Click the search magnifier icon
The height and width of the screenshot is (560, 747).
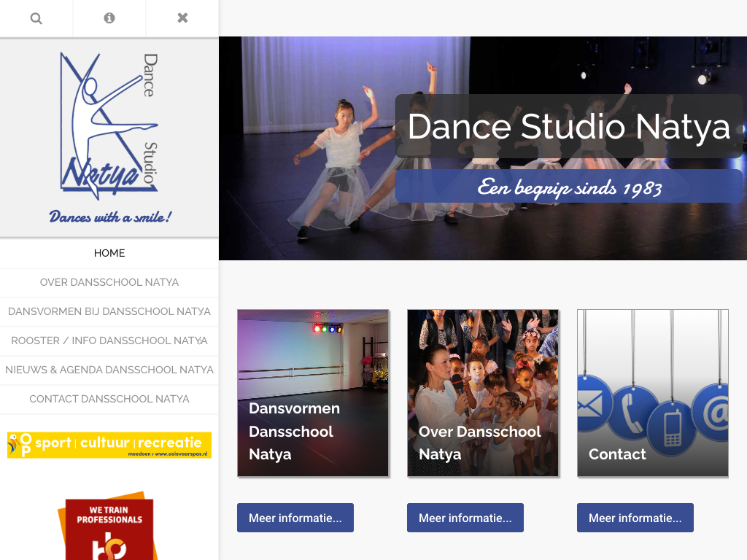(36, 18)
